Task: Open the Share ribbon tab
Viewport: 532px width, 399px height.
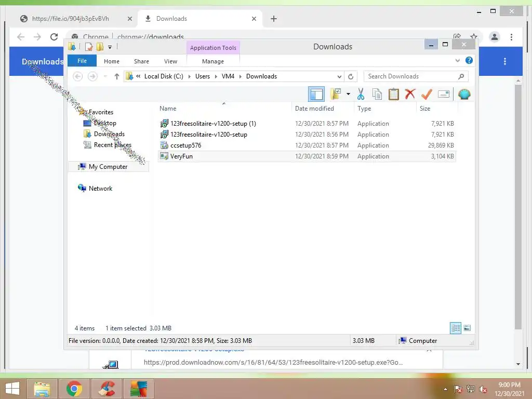Action: pos(141,61)
